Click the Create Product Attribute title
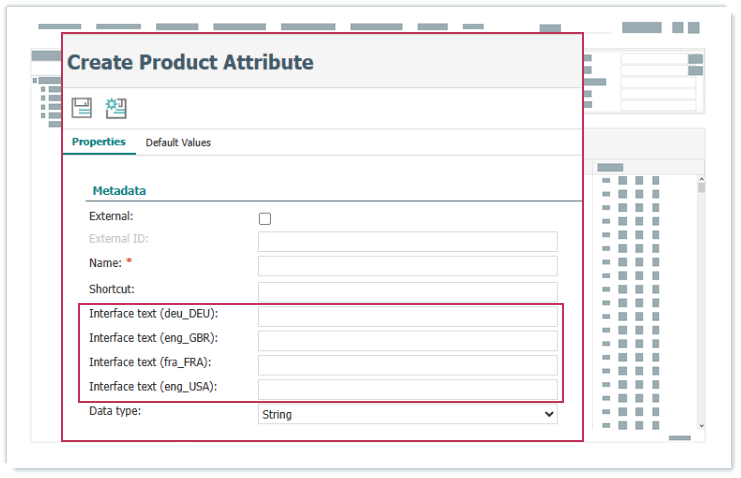The image size is (741, 478). point(190,62)
